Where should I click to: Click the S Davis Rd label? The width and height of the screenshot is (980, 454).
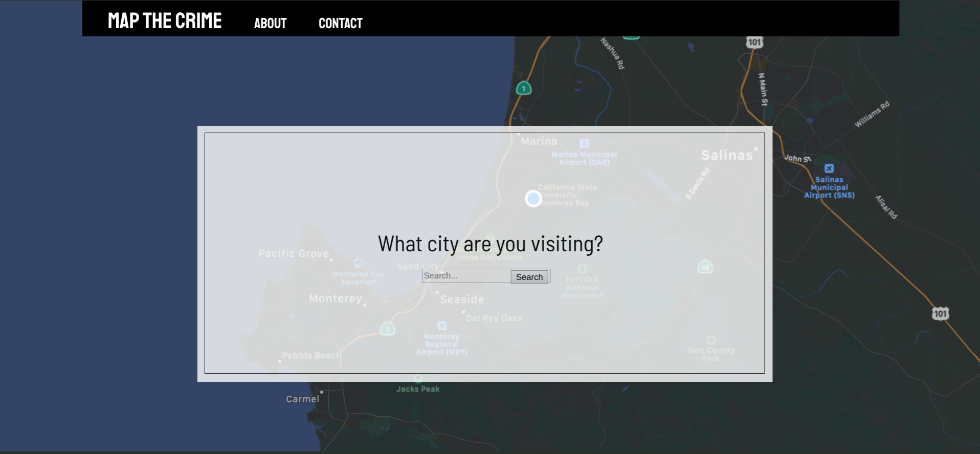click(698, 183)
